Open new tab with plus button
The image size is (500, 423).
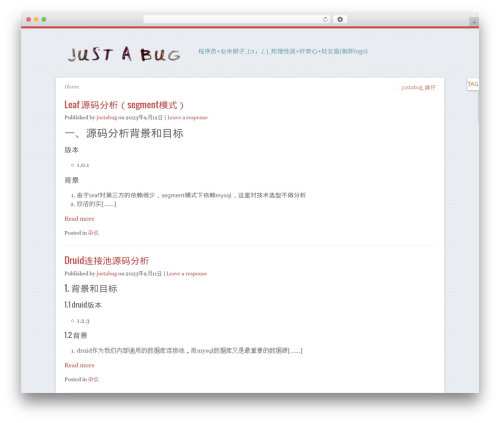point(474,22)
